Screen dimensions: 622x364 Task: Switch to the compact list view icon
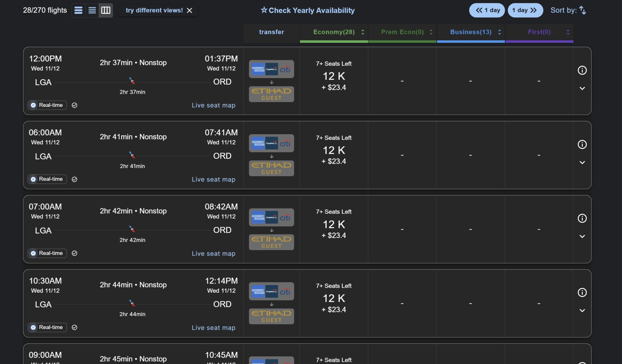92,10
